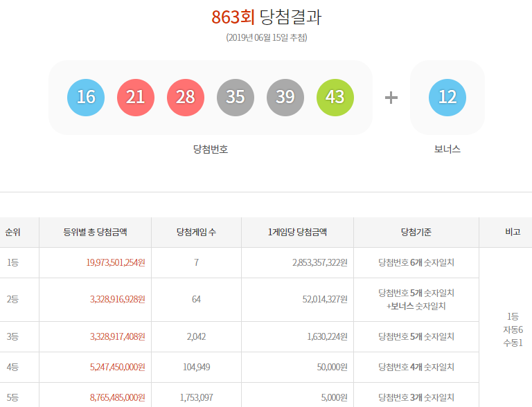Click per-game prize 2,853,357,322원

(x=320, y=262)
